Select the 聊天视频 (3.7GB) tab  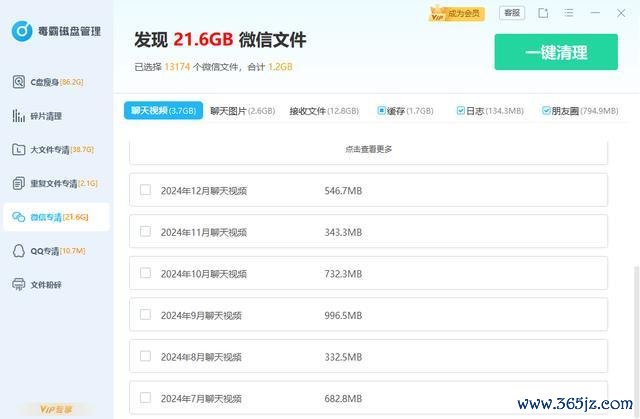pos(163,111)
